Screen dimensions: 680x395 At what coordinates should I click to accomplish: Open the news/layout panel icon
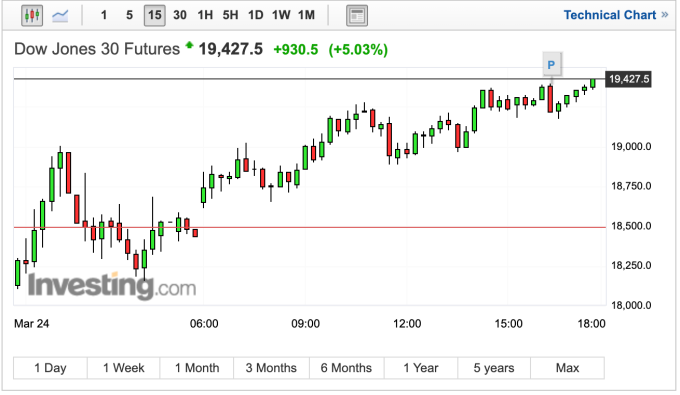357,16
